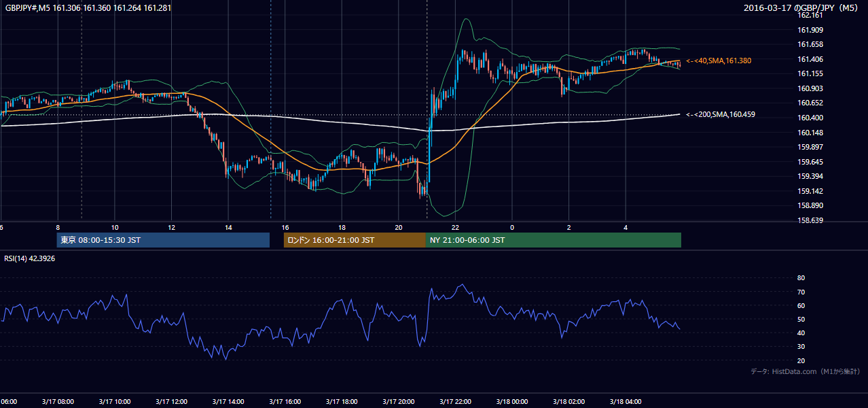Click the RSI 20 level label
Viewport: 868px width, 408px height.
pyautogui.click(x=801, y=360)
